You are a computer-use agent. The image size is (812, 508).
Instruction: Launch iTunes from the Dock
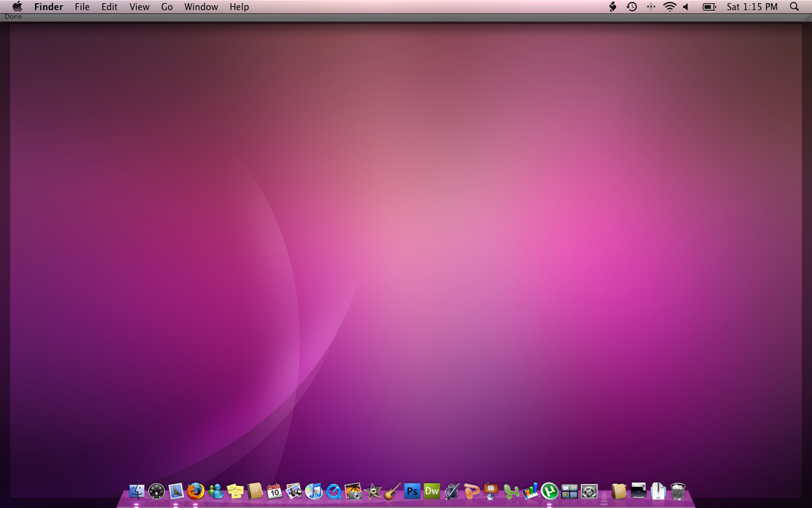click(313, 491)
